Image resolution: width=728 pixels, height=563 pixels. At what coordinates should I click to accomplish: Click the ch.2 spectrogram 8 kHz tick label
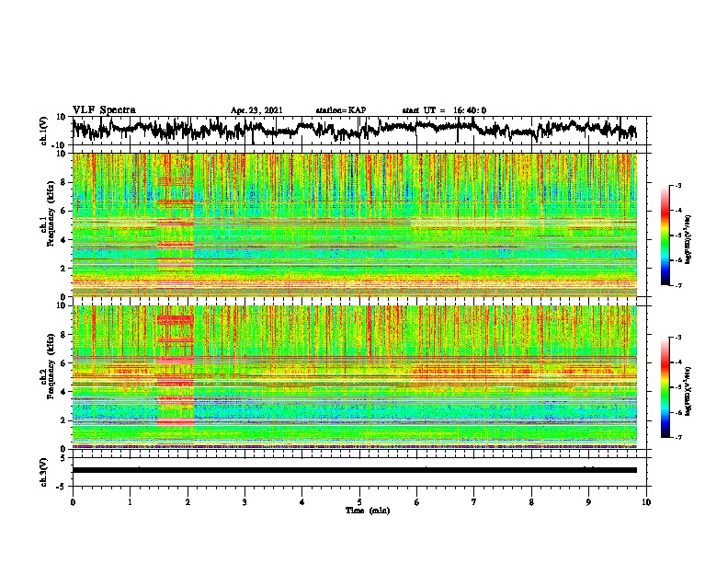pyautogui.click(x=64, y=335)
